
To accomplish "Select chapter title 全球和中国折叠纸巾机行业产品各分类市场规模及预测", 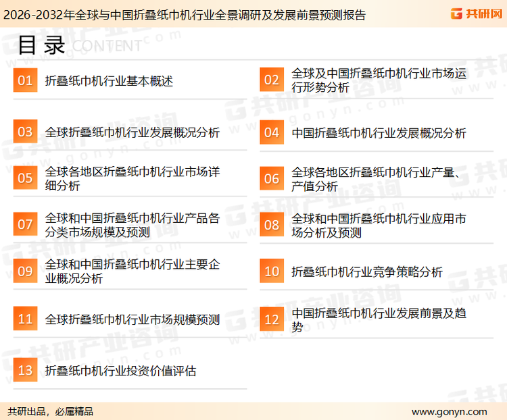I will point(132,225).
